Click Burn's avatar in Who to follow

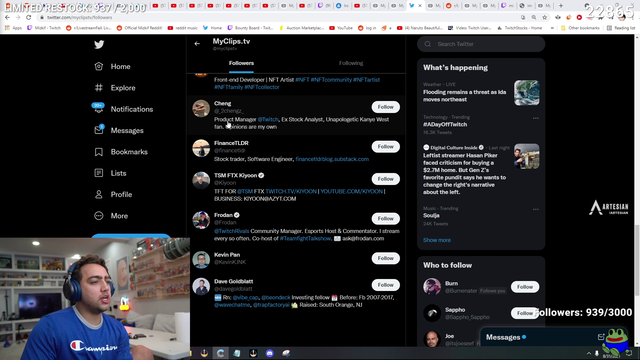coord(432,287)
